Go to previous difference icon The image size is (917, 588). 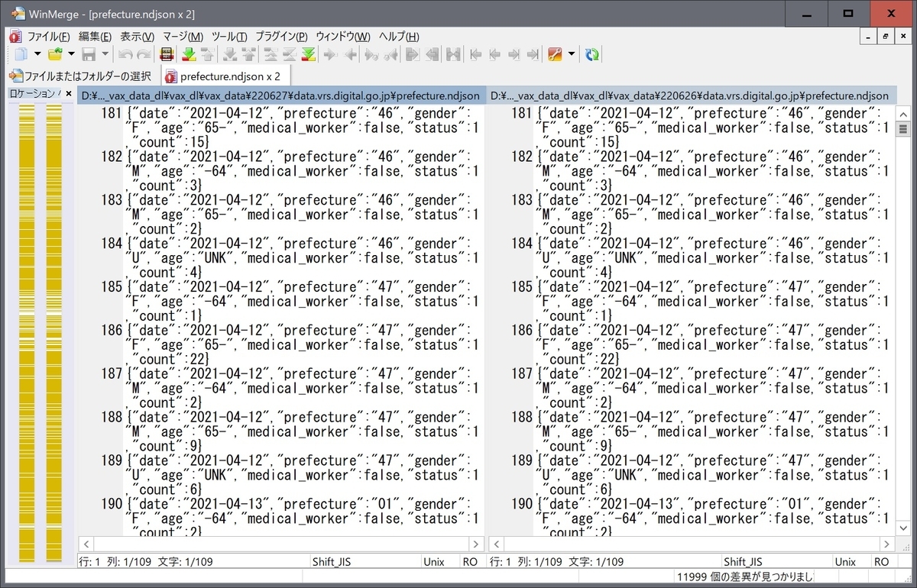tap(207, 54)
